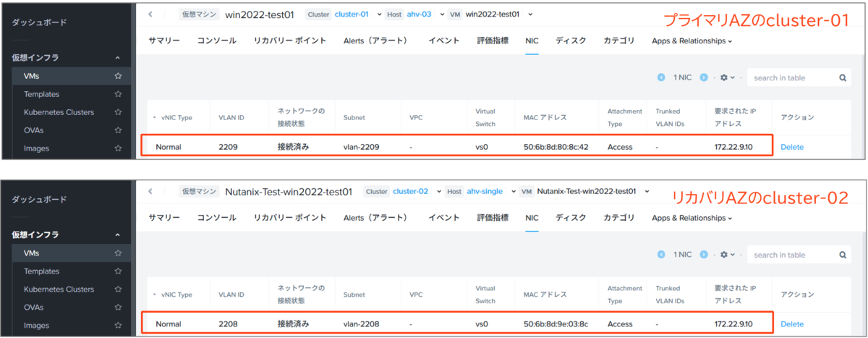Click previous page arrow in top NIC table
The image size is (868, 338).
point(661,77)
